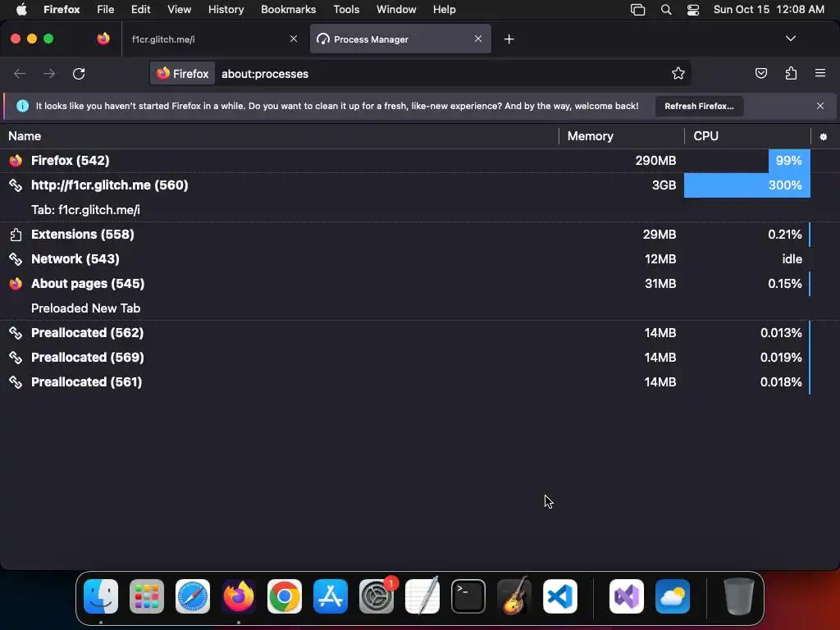
Task: Click the 99% CPU usage value
Action: (788, 161)
